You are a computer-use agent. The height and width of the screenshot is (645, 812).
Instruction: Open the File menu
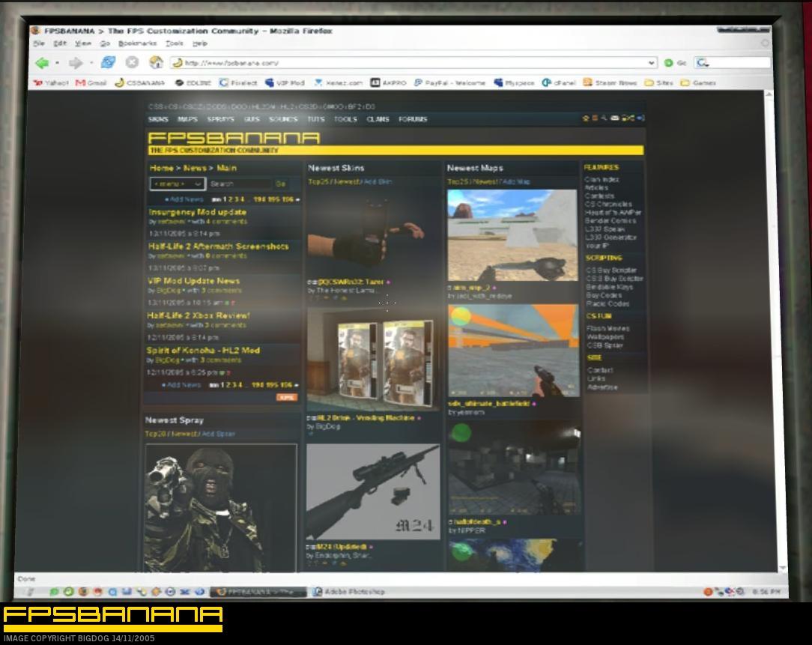coord(39,43)
